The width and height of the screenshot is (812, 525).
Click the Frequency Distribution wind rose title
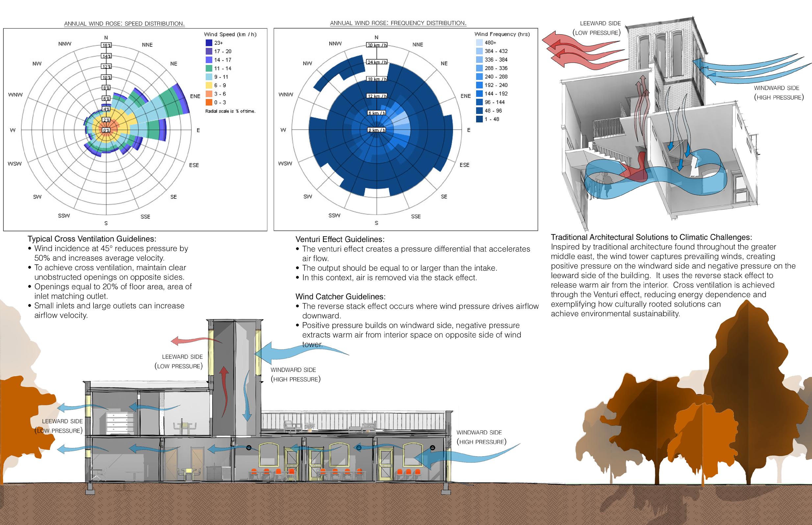pos(398,23)
